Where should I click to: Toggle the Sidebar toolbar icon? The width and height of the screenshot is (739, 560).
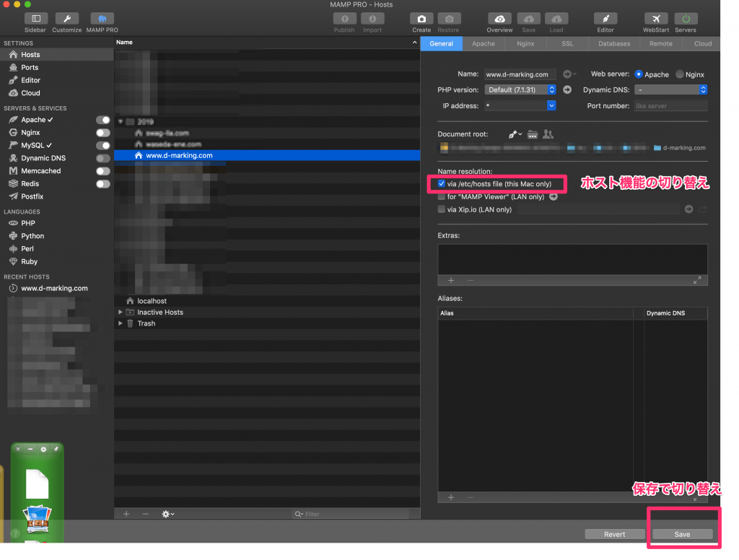tap(36, 19)
